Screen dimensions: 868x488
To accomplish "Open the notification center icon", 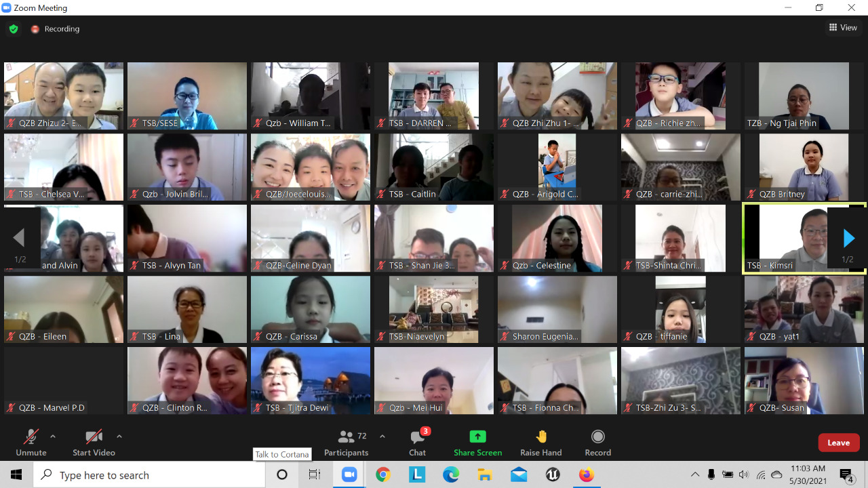I will click(847, 475).
